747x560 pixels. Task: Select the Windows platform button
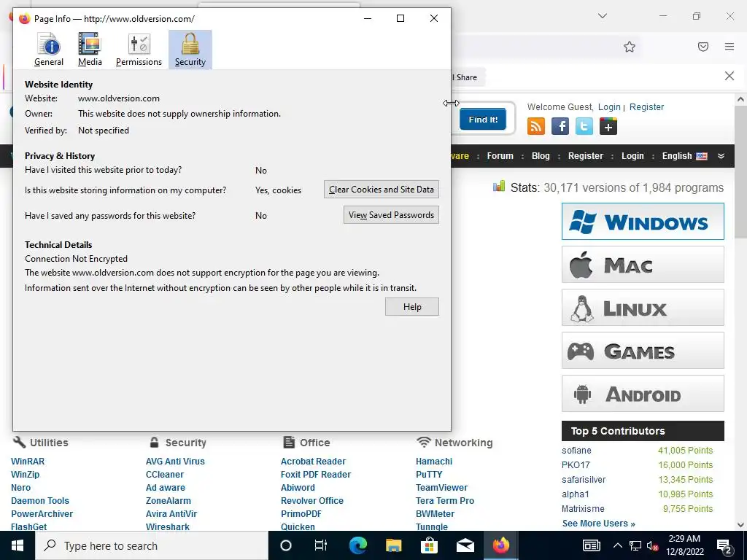coord(643,222)
